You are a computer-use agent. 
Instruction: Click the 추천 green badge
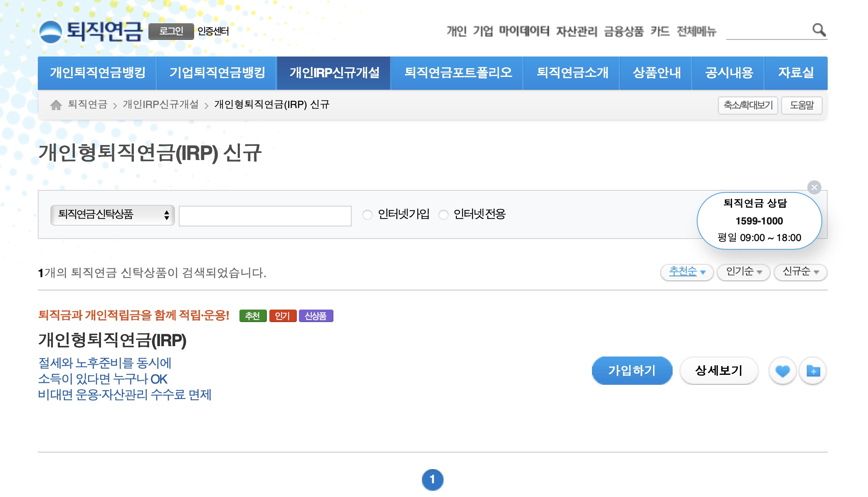[x=252, y=316]
